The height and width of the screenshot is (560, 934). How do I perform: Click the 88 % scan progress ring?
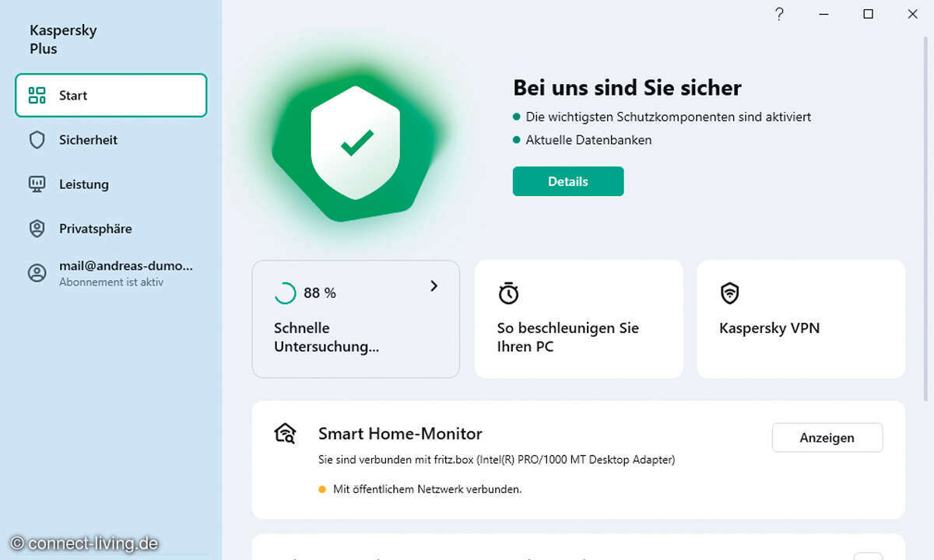285,293
